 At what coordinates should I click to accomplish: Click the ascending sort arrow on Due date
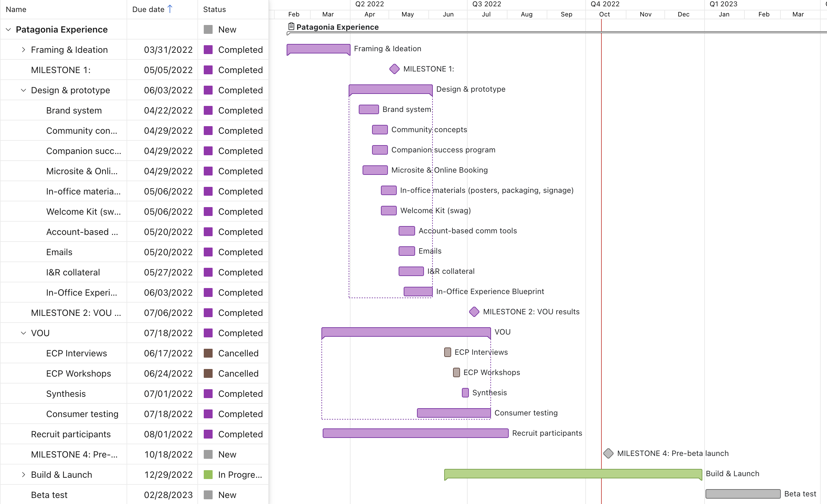pos(170,9)
